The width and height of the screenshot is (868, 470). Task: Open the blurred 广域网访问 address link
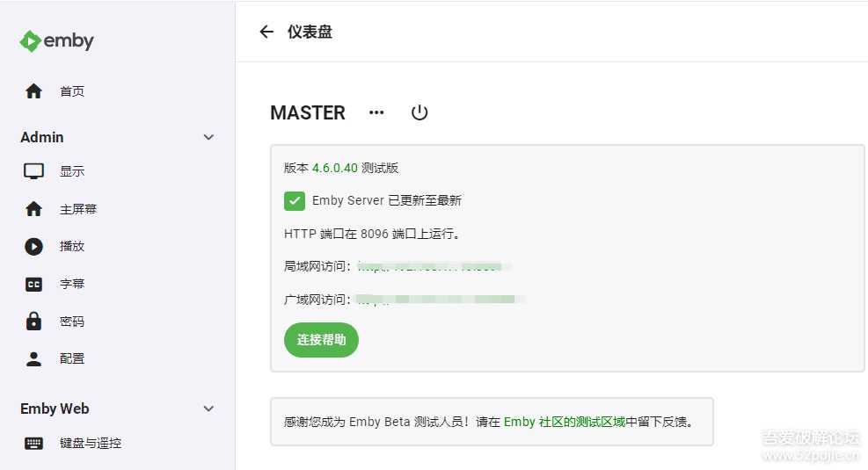coord(440,300)
